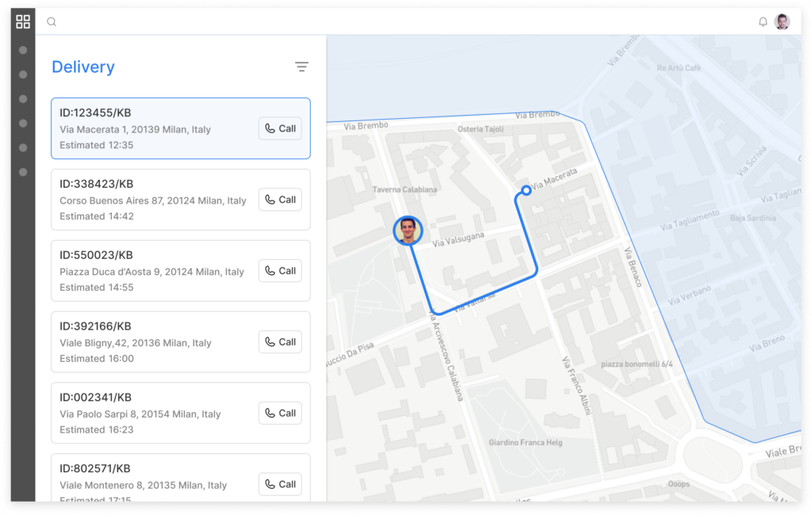Viewport: 812px width, 515px height.
Task: Select the third sidebar dot item
Action: [23, 99]
